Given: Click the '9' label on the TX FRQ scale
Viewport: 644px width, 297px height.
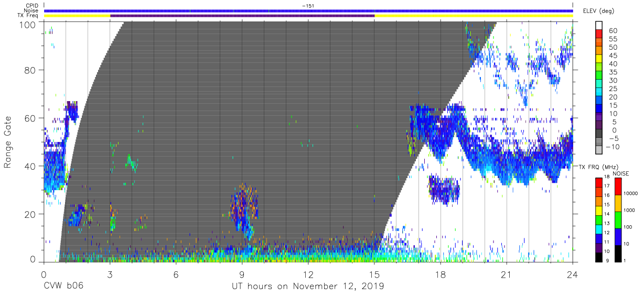Looking at the screenshot, I should (x=607, y=261).
